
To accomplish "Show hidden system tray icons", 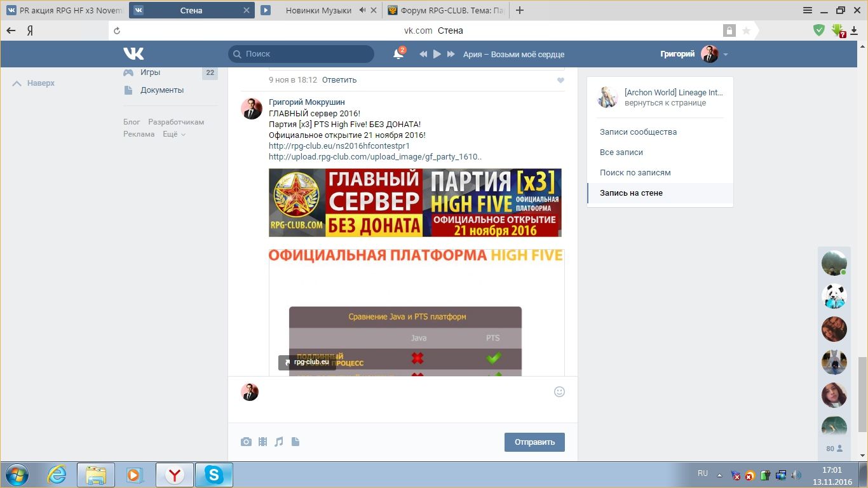I will pos(720,475).
